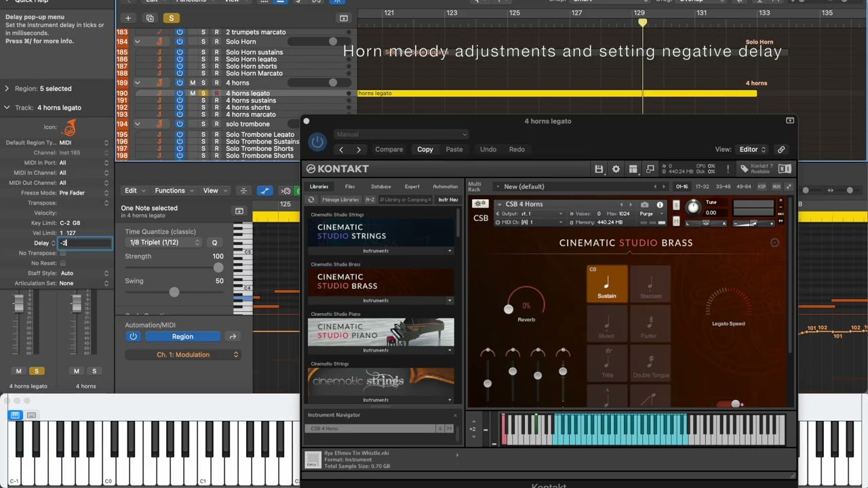Select the Sustain articulation in Cinematic Studio Brass

[x=607, y=283]
